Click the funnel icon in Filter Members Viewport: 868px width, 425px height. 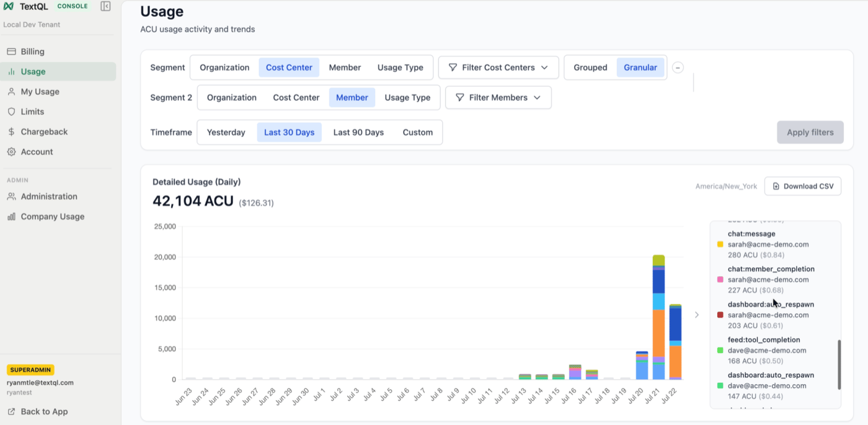[x=460, y=97]
